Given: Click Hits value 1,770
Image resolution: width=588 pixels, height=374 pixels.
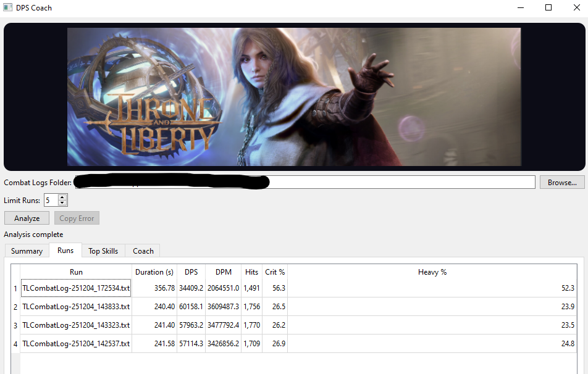Looking at the screenshot, I should pos(251,325).
